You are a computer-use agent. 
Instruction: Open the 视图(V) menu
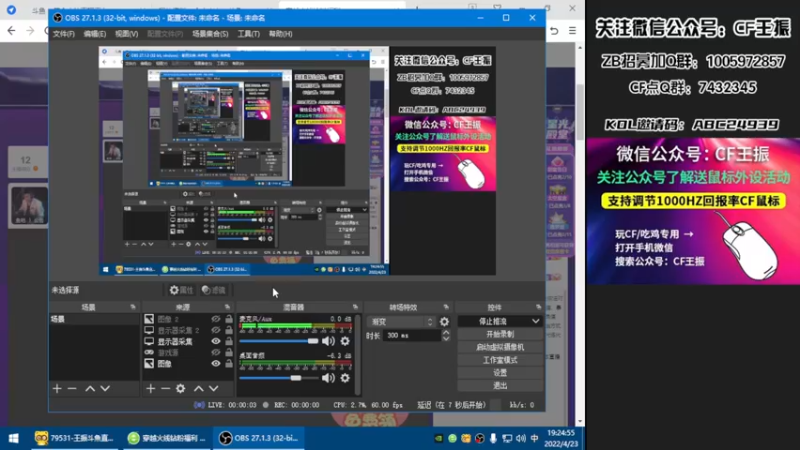(x=126, y=34)
